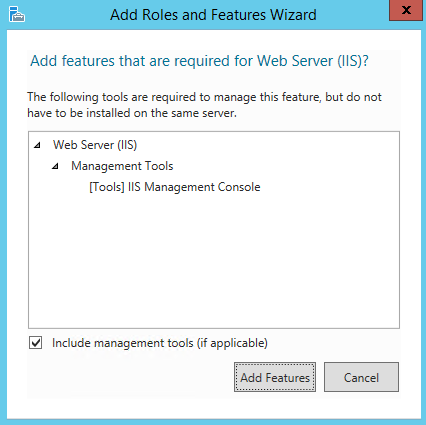
Task: Collapse the Web Server (IIS) node
Action: click(x=38, y=145)
